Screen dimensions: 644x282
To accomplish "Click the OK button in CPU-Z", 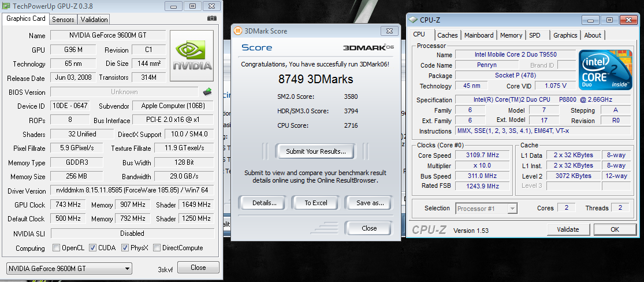I will point(615,229).
